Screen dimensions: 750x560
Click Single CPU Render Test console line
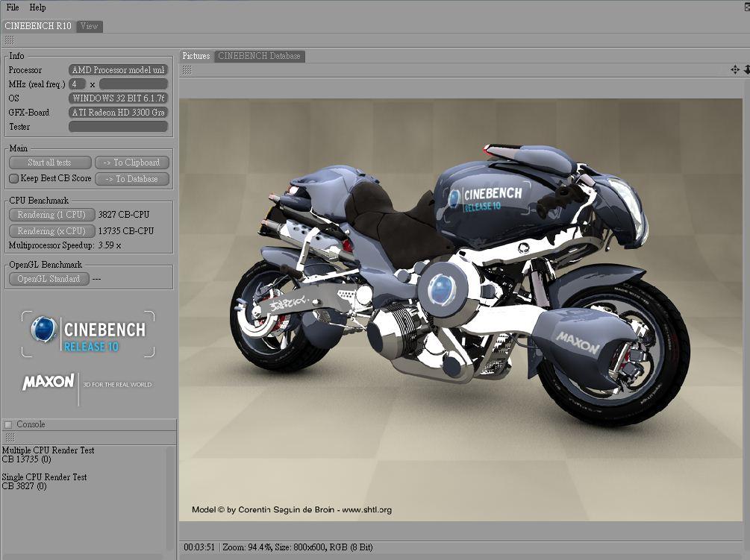pyautogui.click(x=45, y=477)
